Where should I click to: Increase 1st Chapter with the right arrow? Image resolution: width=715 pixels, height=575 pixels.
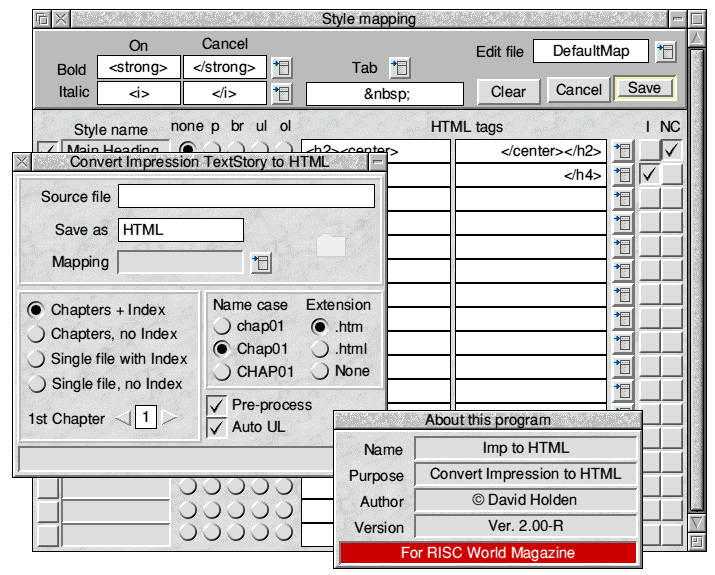pos(170,418)
